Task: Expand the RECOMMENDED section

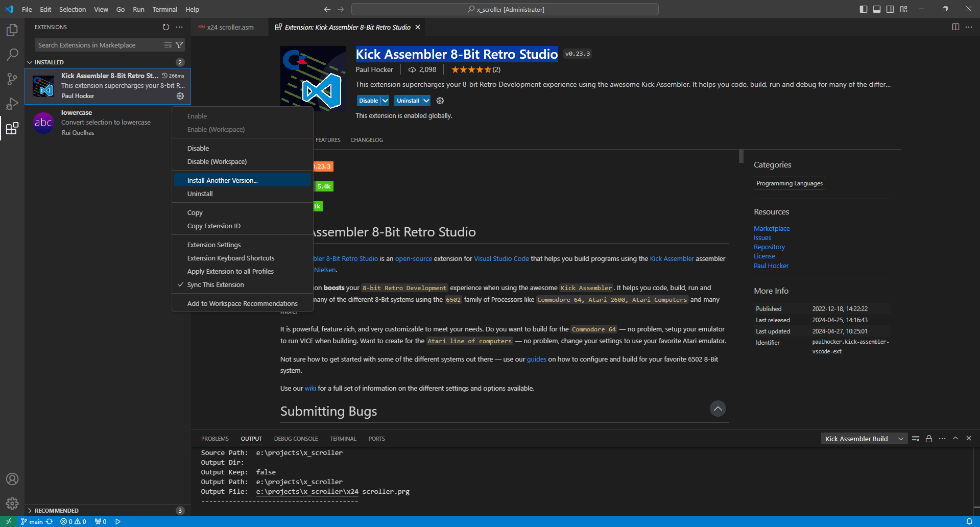Action: pos(108,511)
